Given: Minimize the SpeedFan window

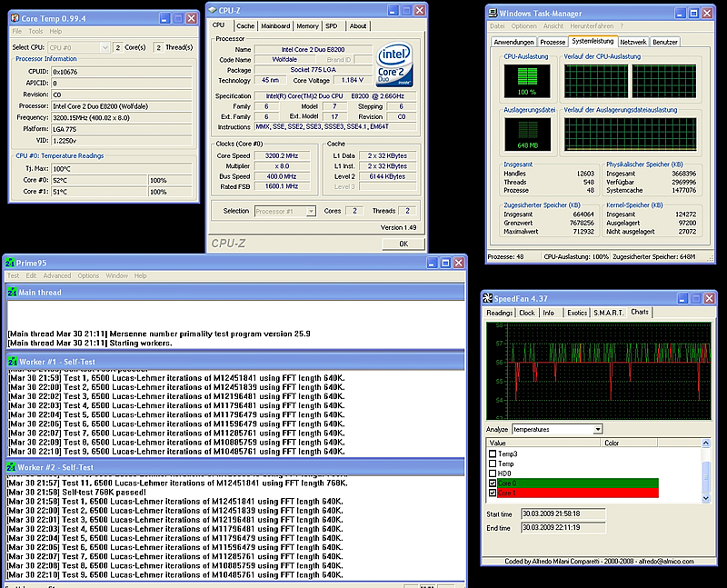Looking at the screenshot, I should [x=682, y=298].
